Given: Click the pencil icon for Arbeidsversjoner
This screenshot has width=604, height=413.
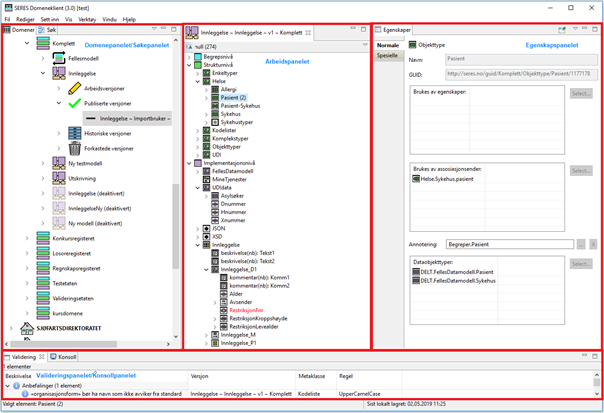Looking at the screenshot, I should coord(74,88).
